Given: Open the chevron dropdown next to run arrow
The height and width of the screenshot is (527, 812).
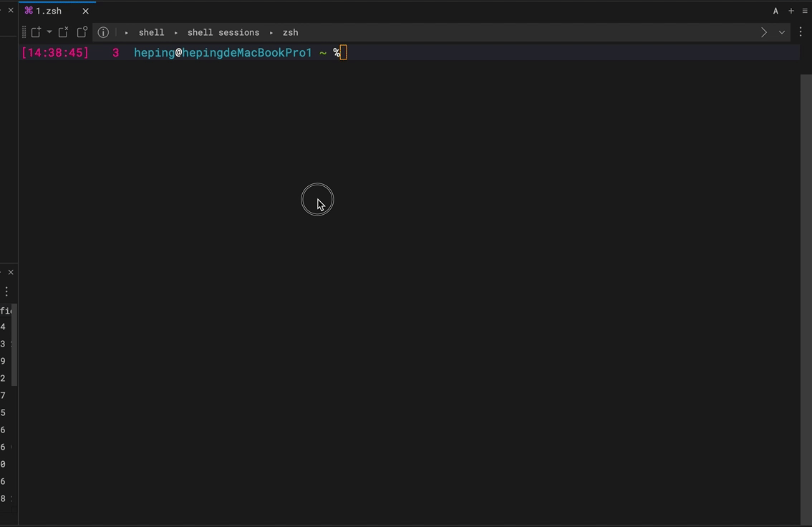Looking at the screenshot, I should (782, 32).
